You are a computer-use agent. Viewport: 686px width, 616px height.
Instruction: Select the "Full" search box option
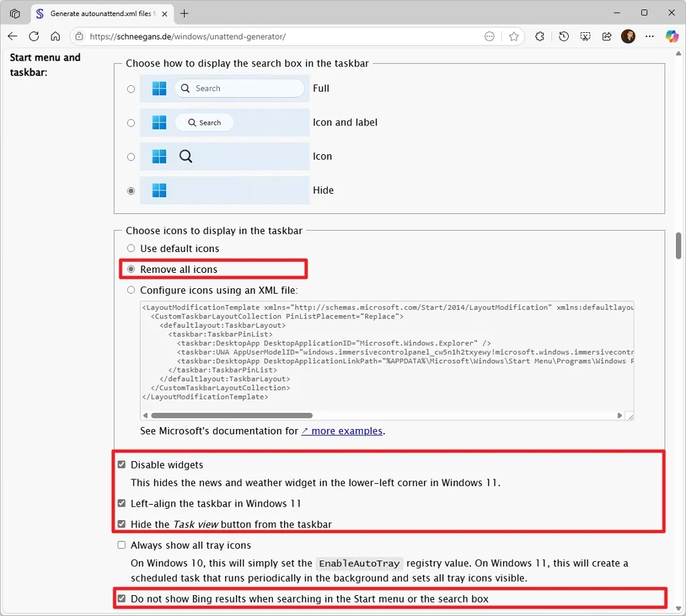tap(131, 88)
